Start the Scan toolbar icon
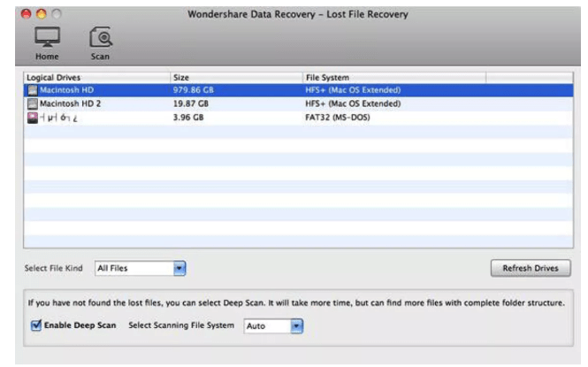 100,43
